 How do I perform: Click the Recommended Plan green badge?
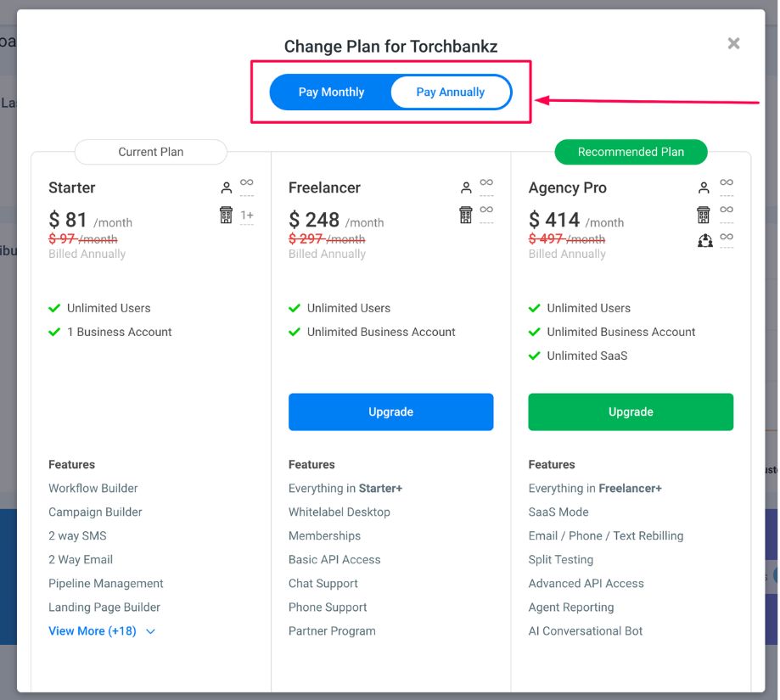click(x=630, y=152)
